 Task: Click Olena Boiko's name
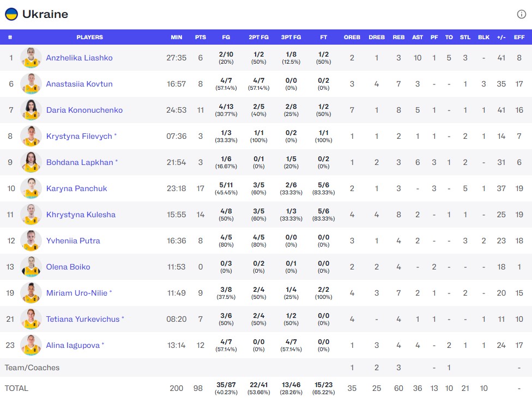(68, 267)
